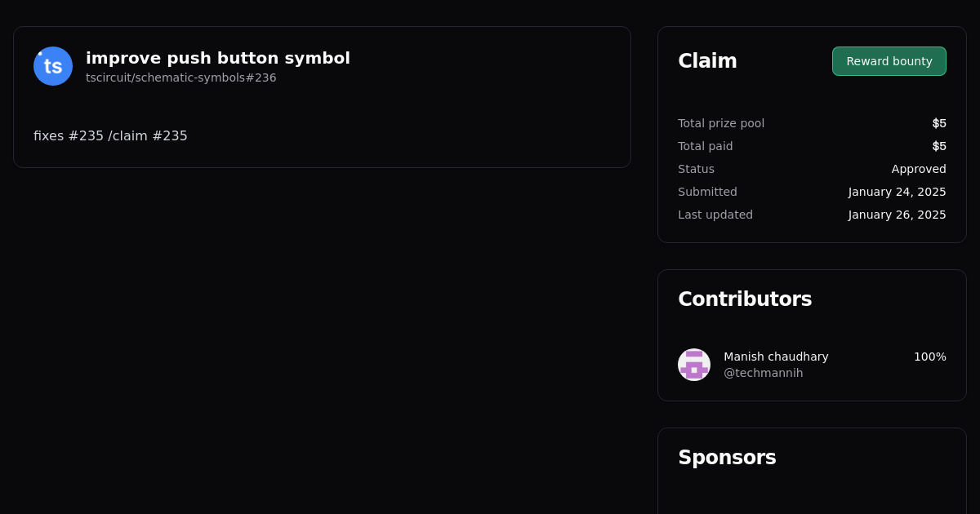The height and width of the screenshot is (514, 980).
Task: Click the 100% contributor share
Action: click(x=929, y=357)
